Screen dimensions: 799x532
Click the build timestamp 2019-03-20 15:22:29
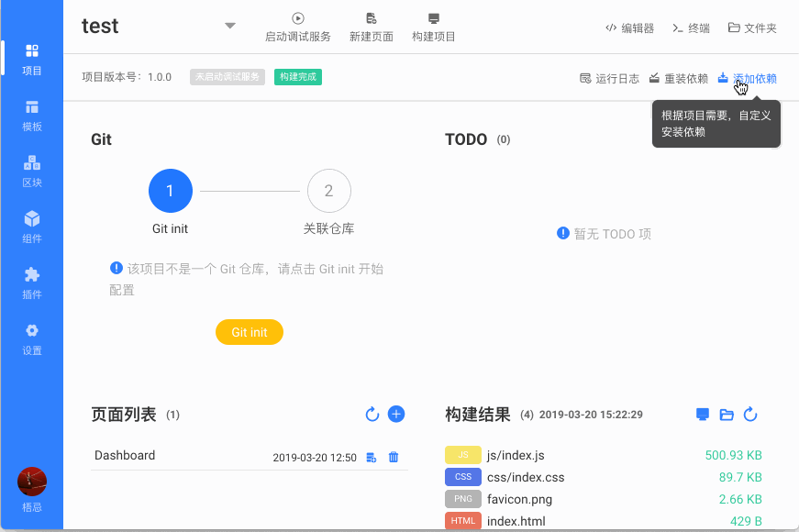click(591, 415)
